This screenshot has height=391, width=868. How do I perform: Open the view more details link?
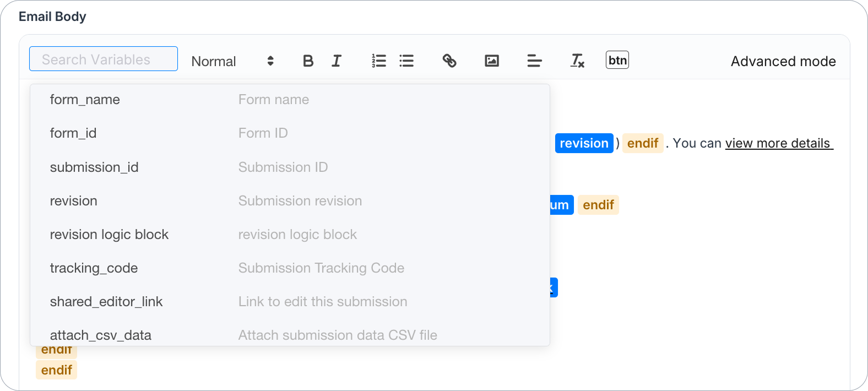(779, 143)
